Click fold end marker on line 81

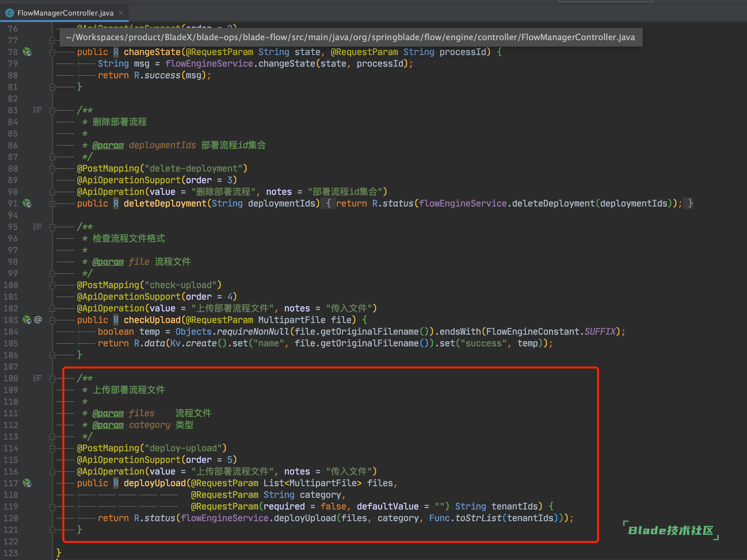point(52,87)
